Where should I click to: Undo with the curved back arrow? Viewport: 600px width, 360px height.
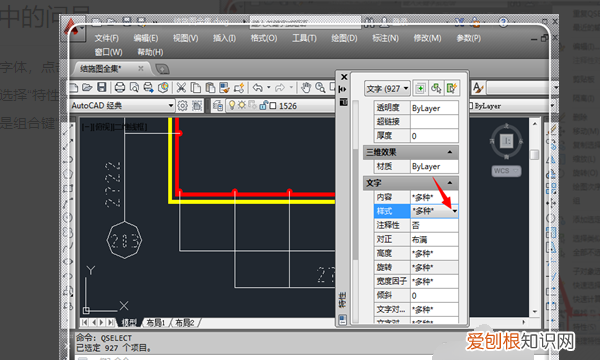[x=258, y=88]
